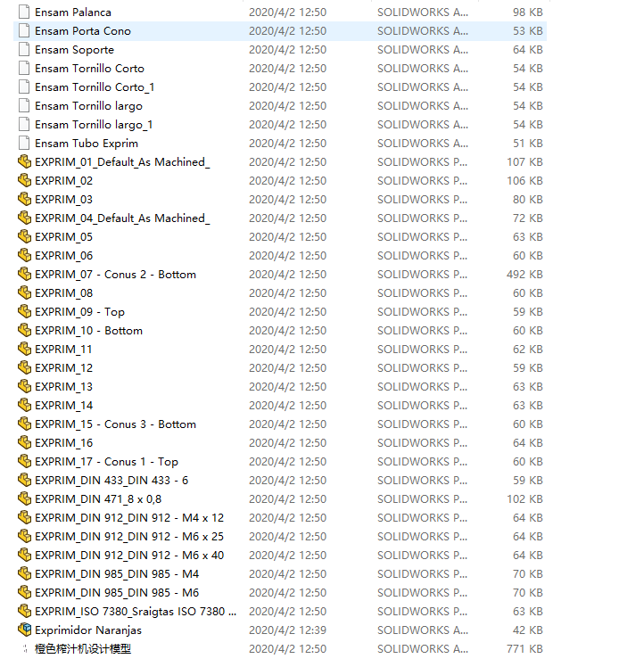Select file name EXPRIM_17 - Conus 1 - Top
Viewport: 644px width, 667px height.
(106, 462)
